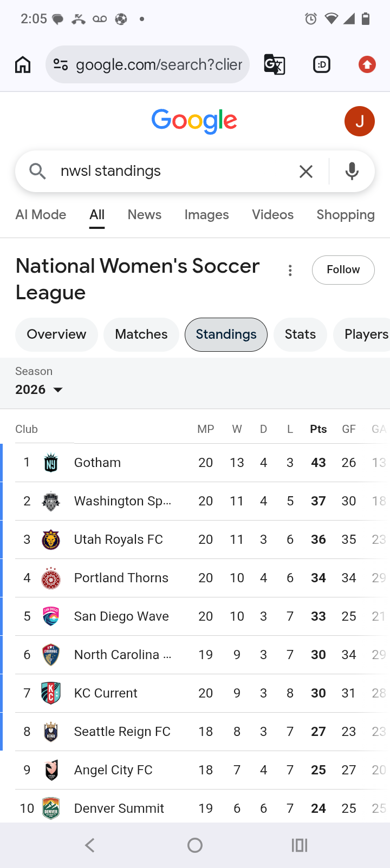Tap the Android back navigation button
This screenshot has height=868, width=390.
tap(90, 845)
